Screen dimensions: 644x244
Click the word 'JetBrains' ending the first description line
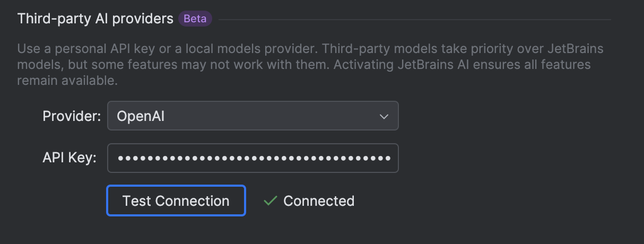pos(577,49)
